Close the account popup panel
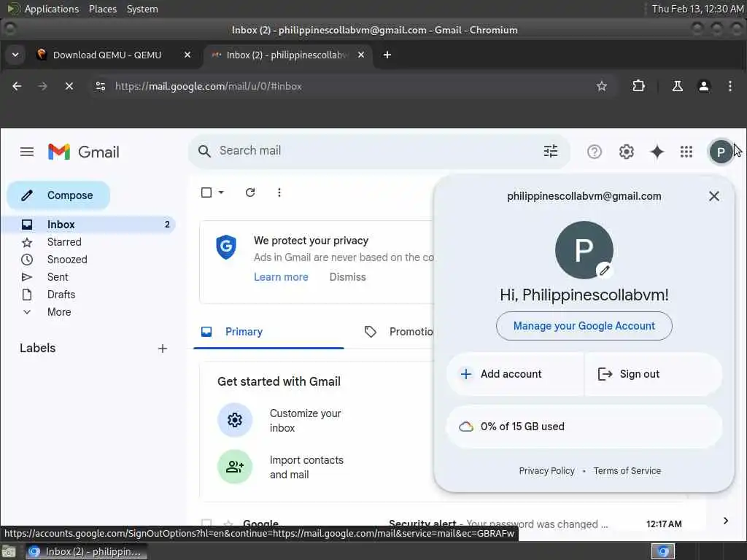The image size is (747, 560). [x=713, y=196]
